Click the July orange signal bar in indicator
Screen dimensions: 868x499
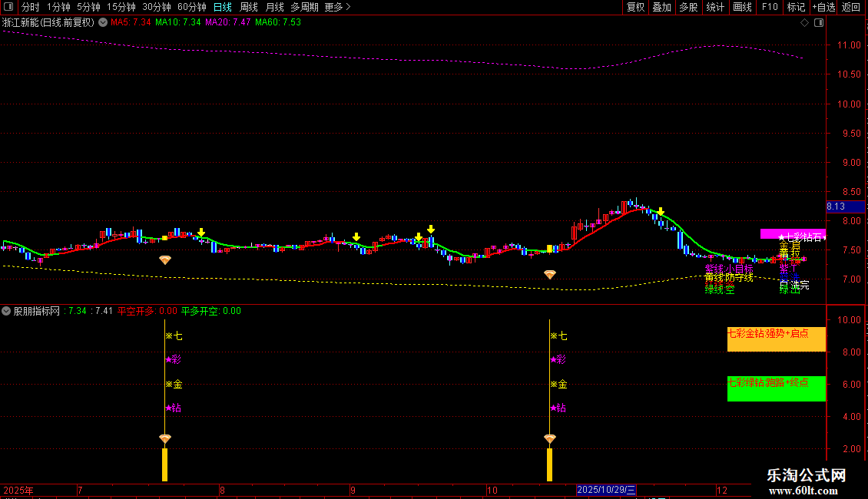[164, 464]
